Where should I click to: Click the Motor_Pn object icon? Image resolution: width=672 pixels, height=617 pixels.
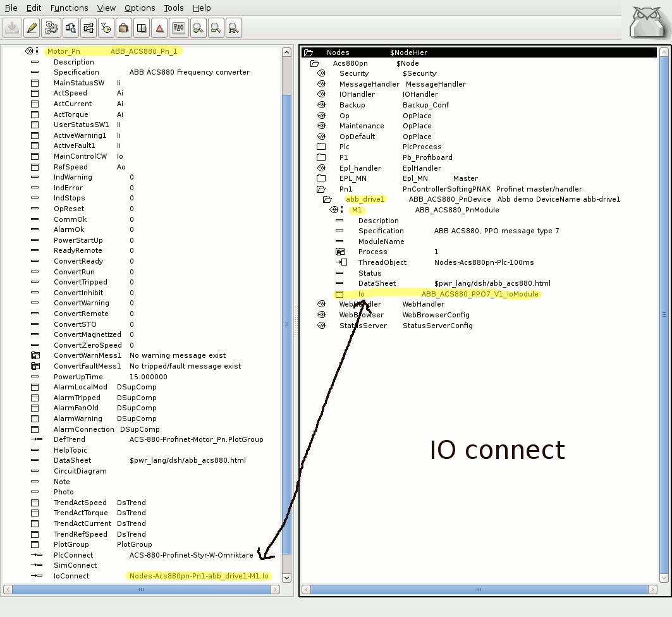[28, 51]
